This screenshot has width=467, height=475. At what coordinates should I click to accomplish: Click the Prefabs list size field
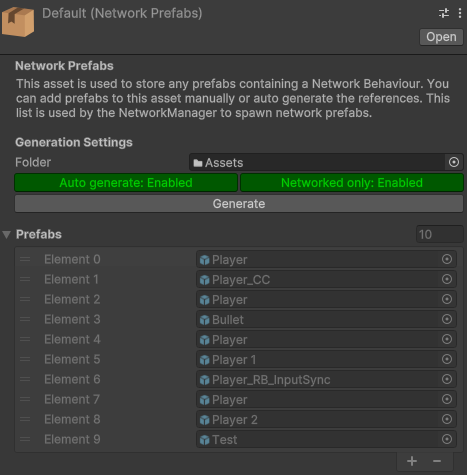[x=440, y=234]
